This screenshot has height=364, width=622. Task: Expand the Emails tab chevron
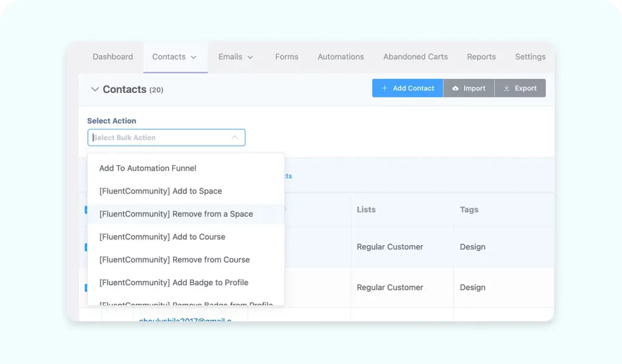pyautogui.click(x=250, y=58)
